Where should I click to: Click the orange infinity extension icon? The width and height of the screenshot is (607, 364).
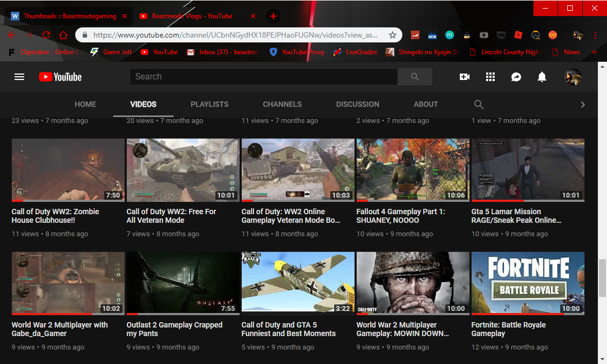pos(553,35)
